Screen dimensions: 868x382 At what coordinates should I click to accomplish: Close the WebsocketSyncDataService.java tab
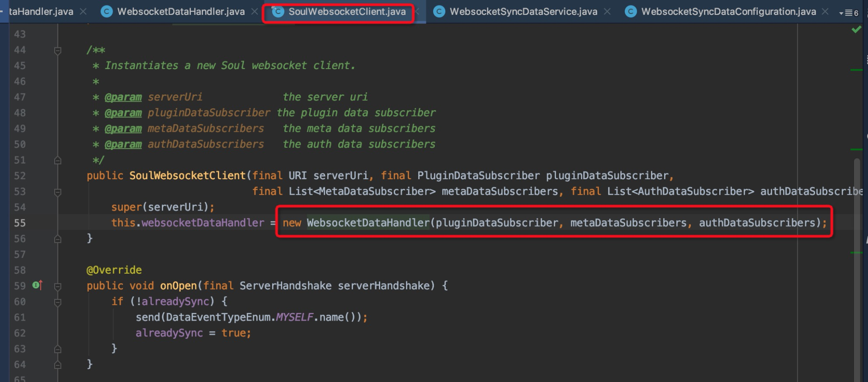click(x=607, y=12)
